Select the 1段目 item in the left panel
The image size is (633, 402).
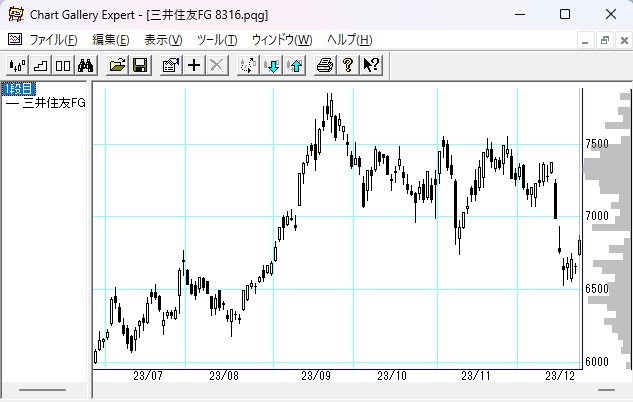[x=18, y=89]
